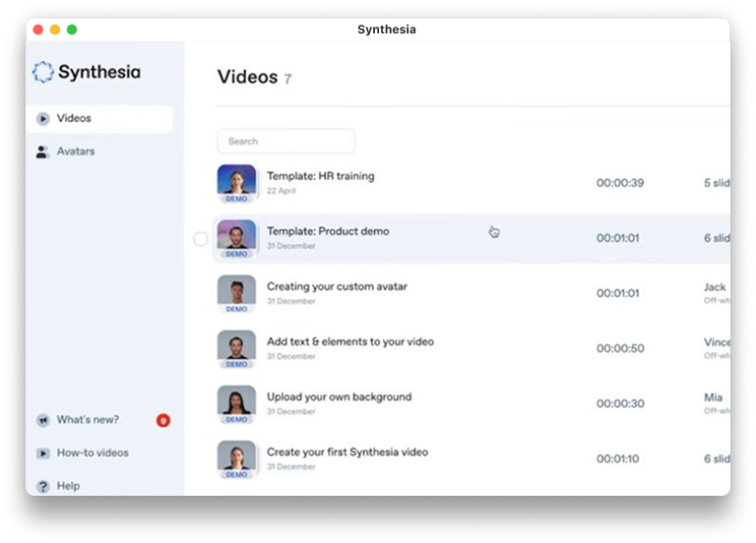Click the 22 April date text

click(282, 191)
